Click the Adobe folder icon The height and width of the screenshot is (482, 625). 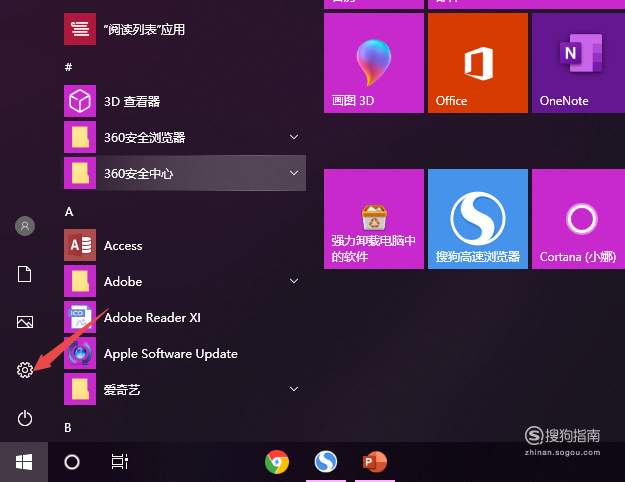pyautogui.click(x=80, y=281)
